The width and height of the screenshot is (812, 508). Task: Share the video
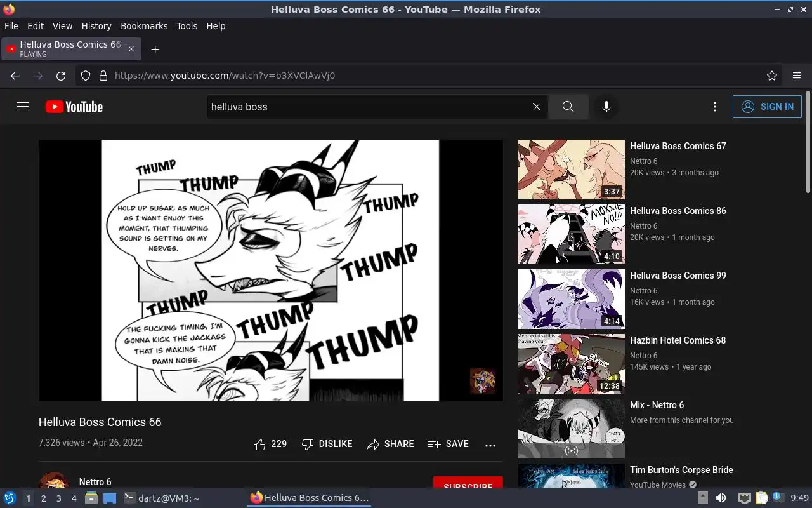391,444
